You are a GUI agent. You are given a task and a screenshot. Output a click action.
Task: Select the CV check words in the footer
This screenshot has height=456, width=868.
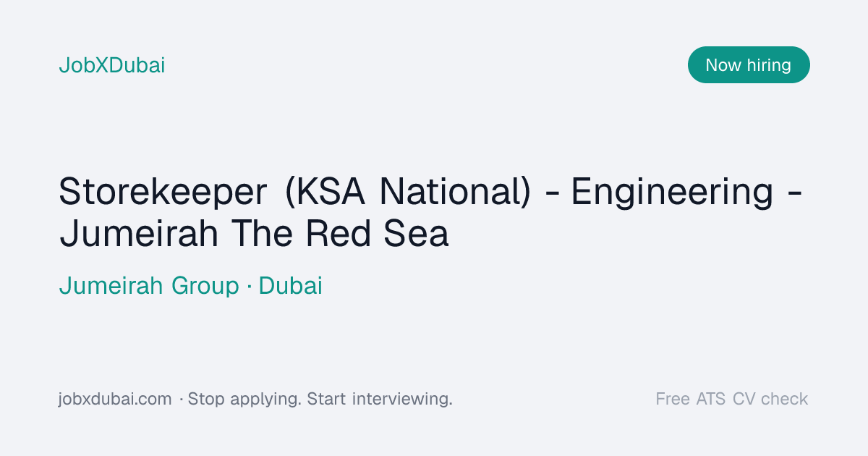770,399
